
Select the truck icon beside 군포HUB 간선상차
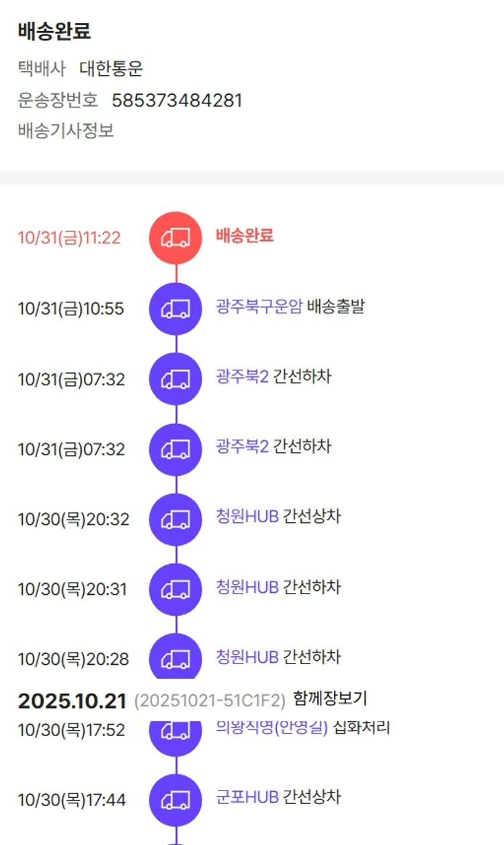pos(175,800)
